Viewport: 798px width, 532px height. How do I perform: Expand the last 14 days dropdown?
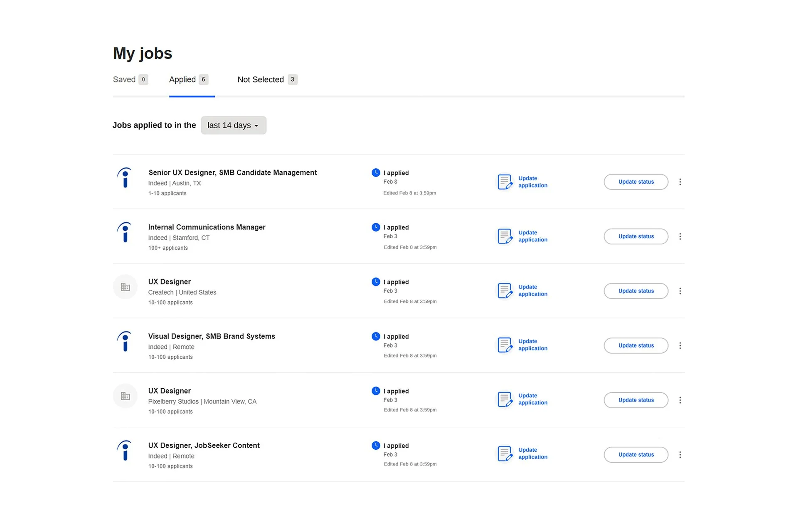pos(233,125)
